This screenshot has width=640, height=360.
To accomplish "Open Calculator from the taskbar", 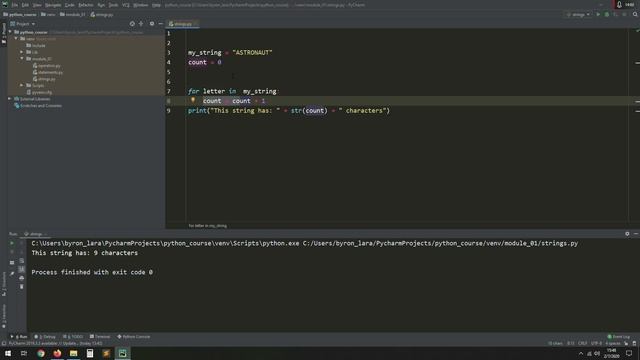I will pyautogui.click(x=90, y=353).
